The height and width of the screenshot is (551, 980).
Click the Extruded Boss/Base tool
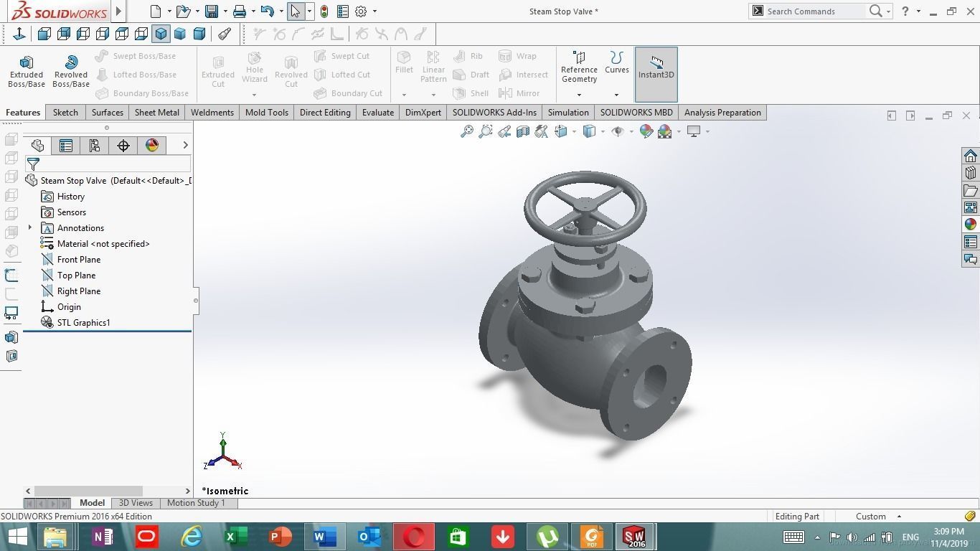(27, 71)
